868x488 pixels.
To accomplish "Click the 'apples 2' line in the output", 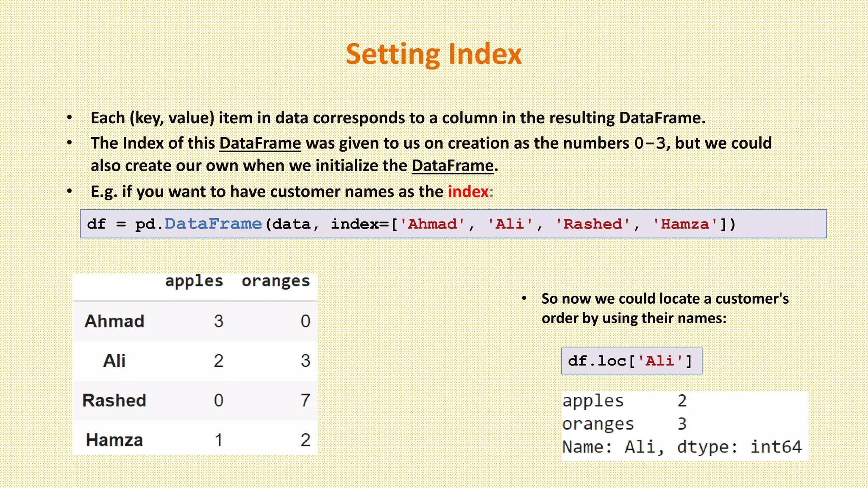I will click(x=625, y=401).
